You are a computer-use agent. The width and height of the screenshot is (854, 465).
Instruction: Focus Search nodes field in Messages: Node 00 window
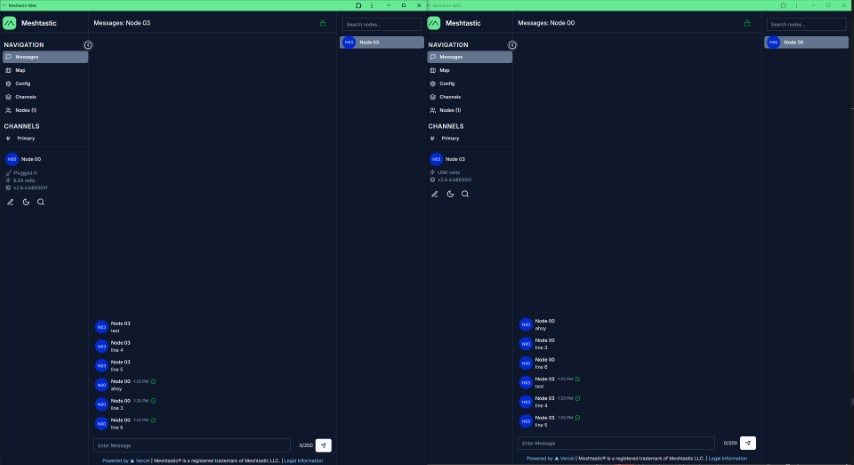(807, 25)
